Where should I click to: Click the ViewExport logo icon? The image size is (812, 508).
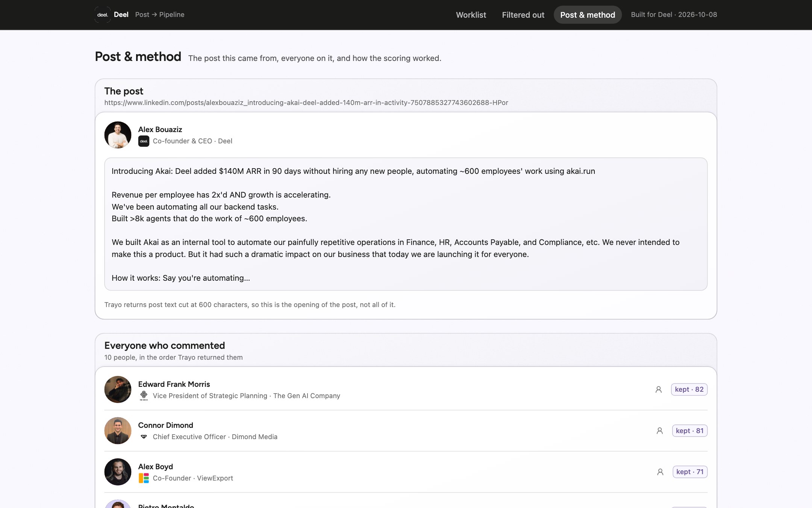[x=144, y=478]
